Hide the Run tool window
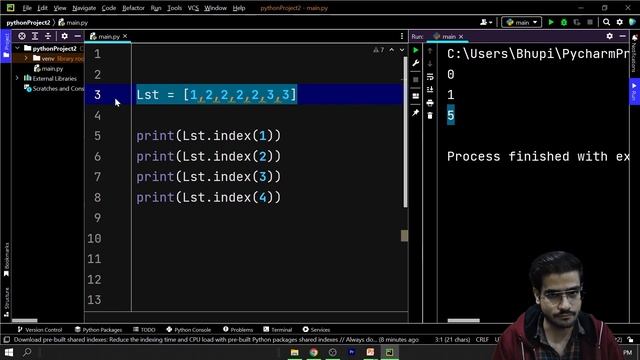The width and height of the screenshot is (640, 360). [622, 36]
